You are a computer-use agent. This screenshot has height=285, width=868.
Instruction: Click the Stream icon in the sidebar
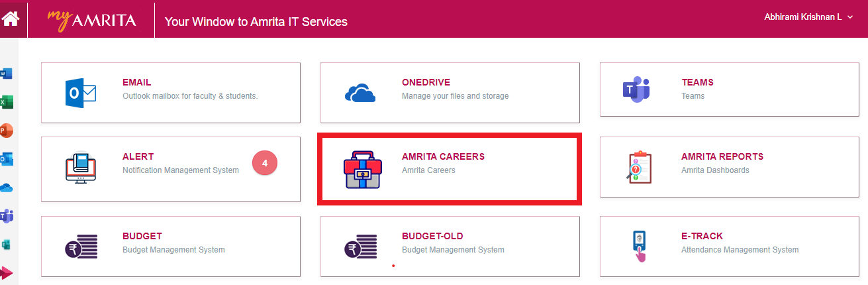pos(7,272)
